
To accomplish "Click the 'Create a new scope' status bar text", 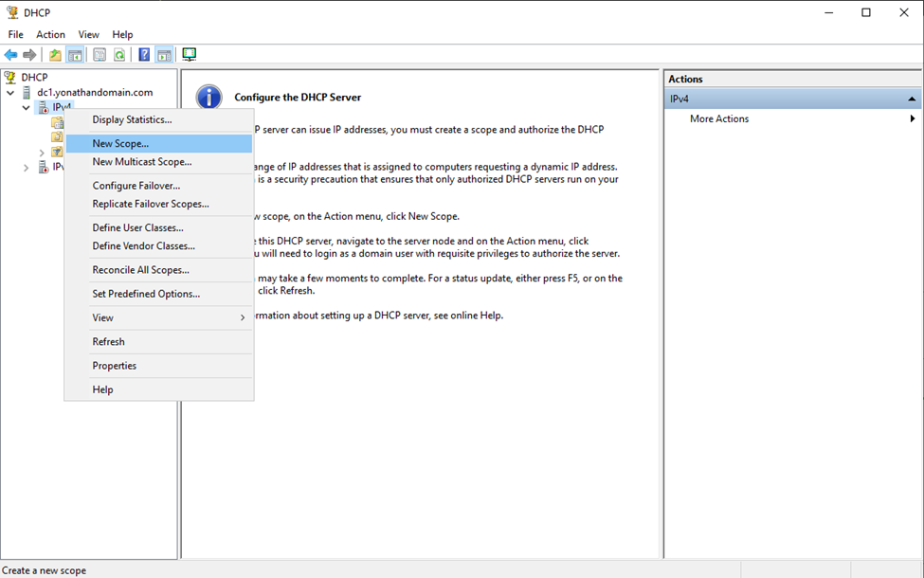I will [x=45, y=570].
